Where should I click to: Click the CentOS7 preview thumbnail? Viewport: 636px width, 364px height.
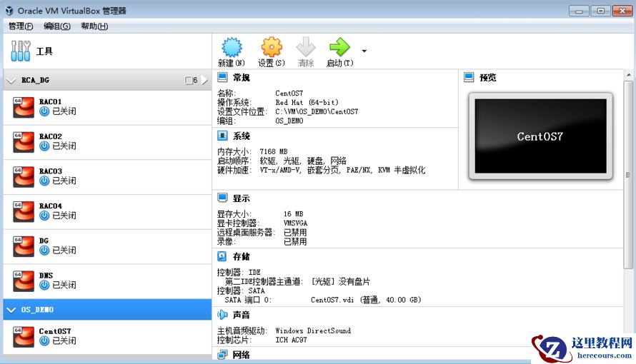[x=540, y=136]
